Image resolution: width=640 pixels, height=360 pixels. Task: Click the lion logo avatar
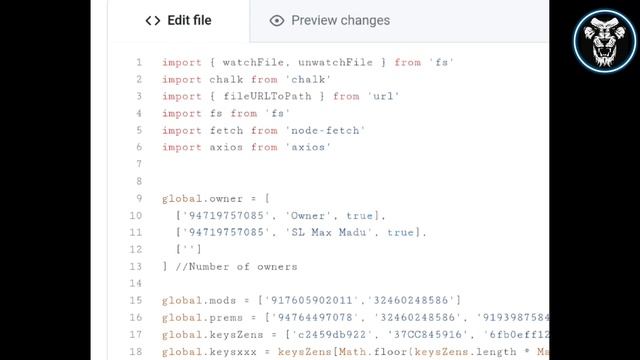[x=604, y=41]
